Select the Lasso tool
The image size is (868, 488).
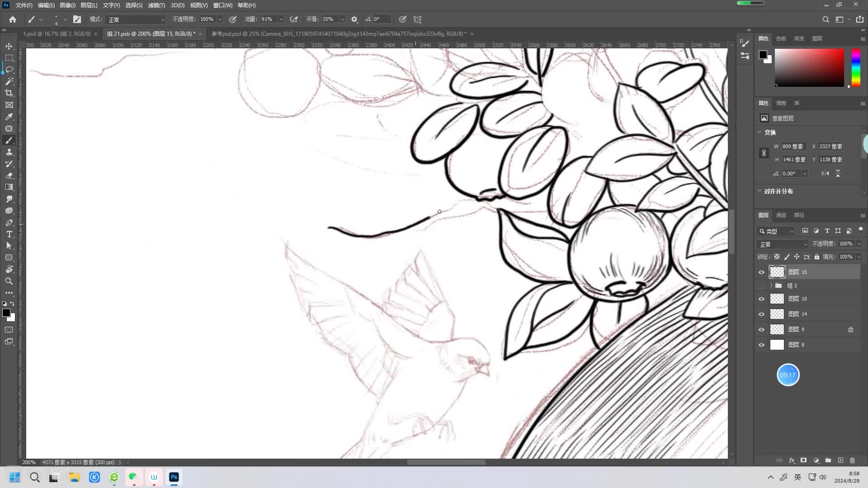(x=9, y=70)
